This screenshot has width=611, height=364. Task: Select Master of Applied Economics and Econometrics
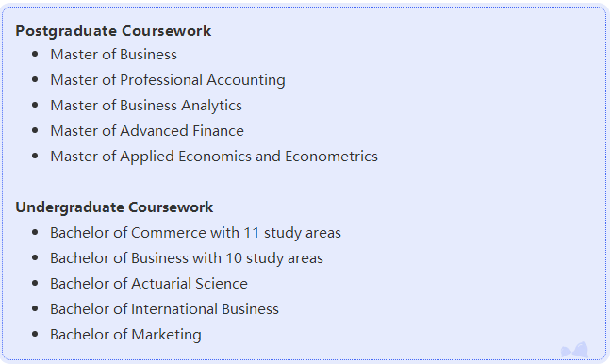214,157
